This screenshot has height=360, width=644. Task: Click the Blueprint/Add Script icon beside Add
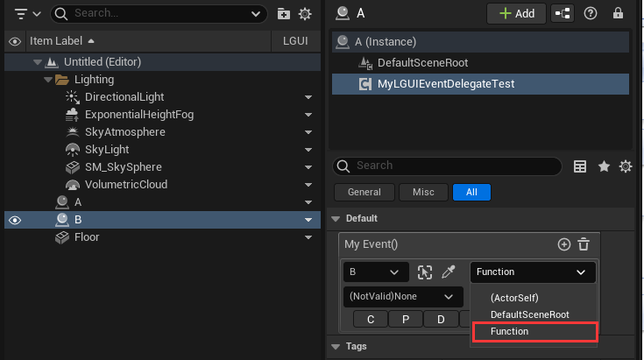click(564, 14)
